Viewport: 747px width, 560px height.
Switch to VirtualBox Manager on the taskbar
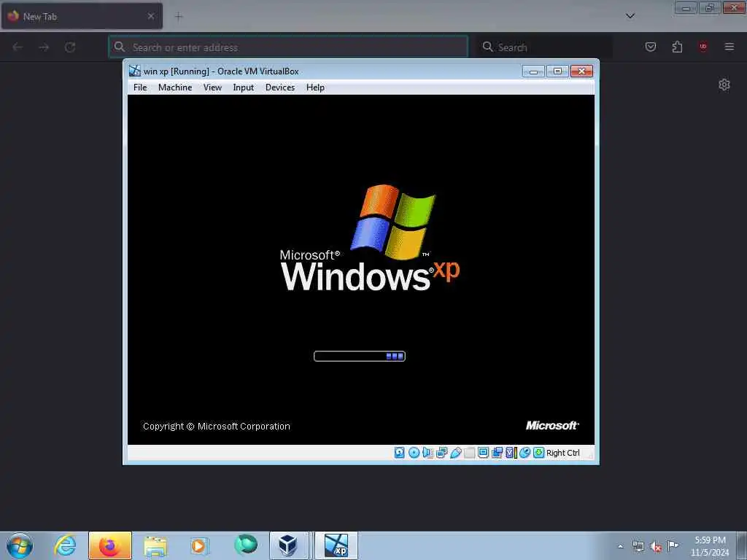click(x=289, y=545)
